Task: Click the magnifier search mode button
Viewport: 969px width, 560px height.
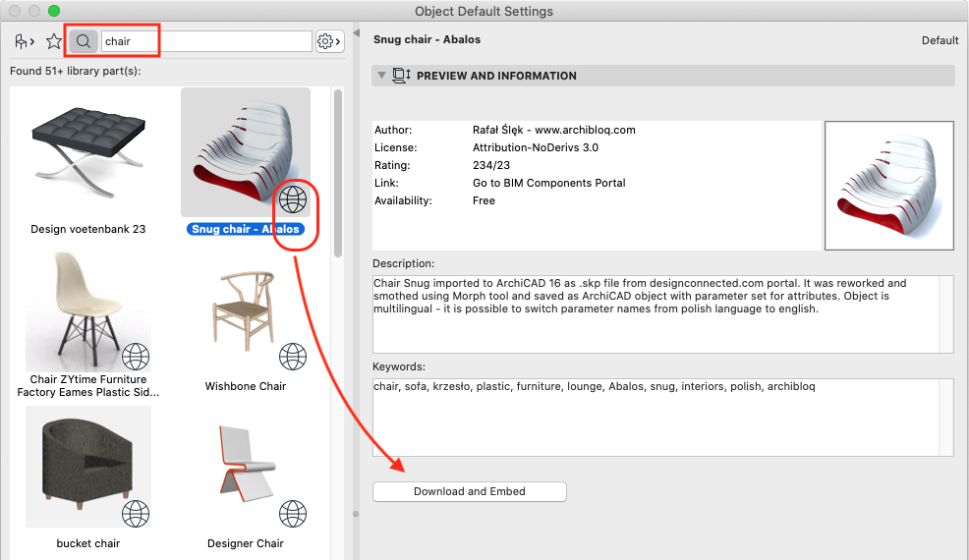Action: [83, 41]
